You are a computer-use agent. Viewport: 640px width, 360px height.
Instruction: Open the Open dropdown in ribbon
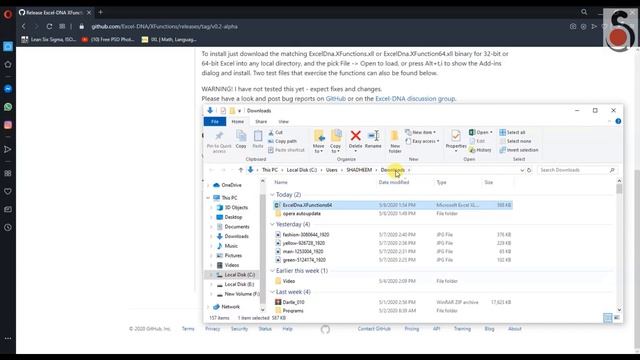pyautogui.click(x=481, y=132)
